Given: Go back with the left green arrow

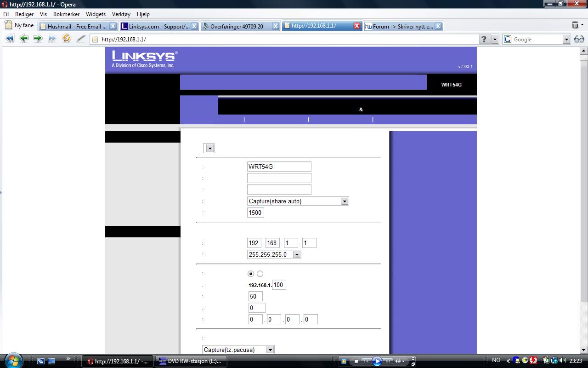Looking at the screenshot, I should [24, 39].
